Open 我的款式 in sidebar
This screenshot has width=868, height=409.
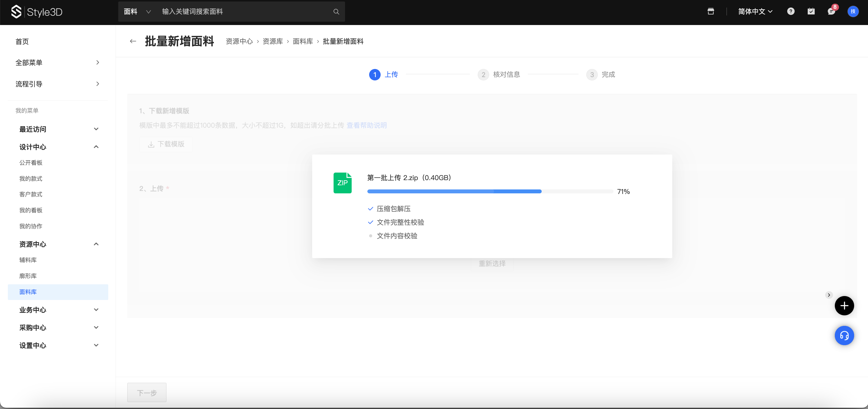click(31, 178)
